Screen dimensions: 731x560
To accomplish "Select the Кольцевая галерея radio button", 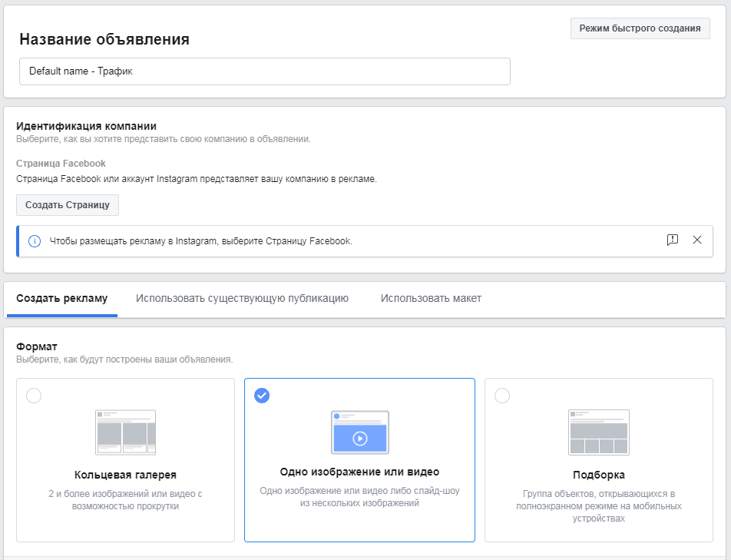I will [34, 396].
